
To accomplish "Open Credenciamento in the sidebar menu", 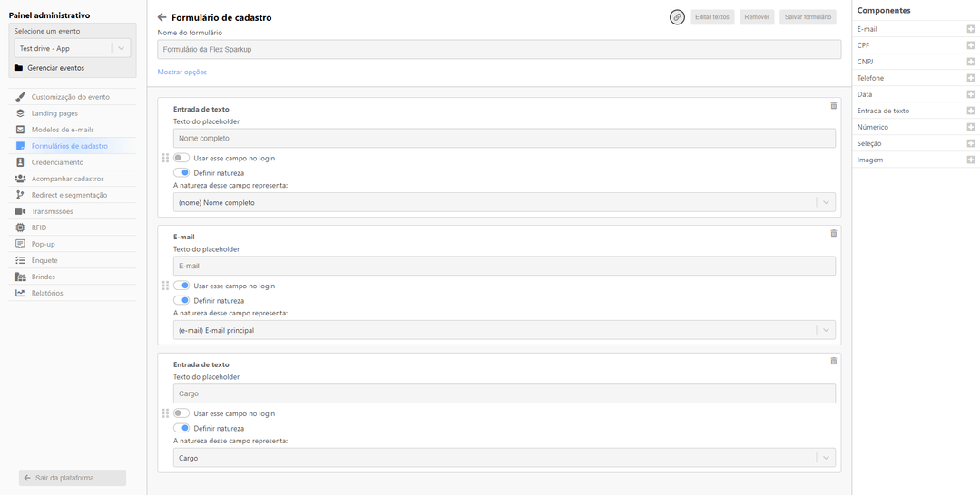I will coord(57,162).
